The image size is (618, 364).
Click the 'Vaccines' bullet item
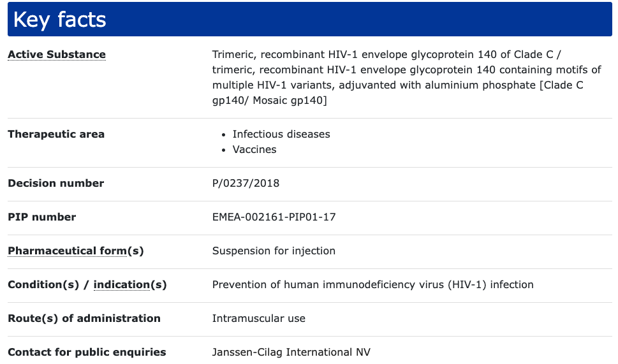(254, 150)
